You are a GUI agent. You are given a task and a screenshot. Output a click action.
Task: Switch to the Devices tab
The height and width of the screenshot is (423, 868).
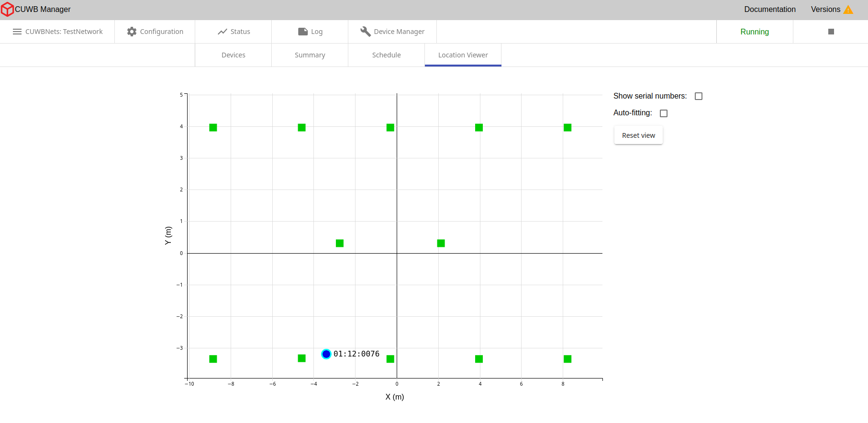[x=234, y=55]
